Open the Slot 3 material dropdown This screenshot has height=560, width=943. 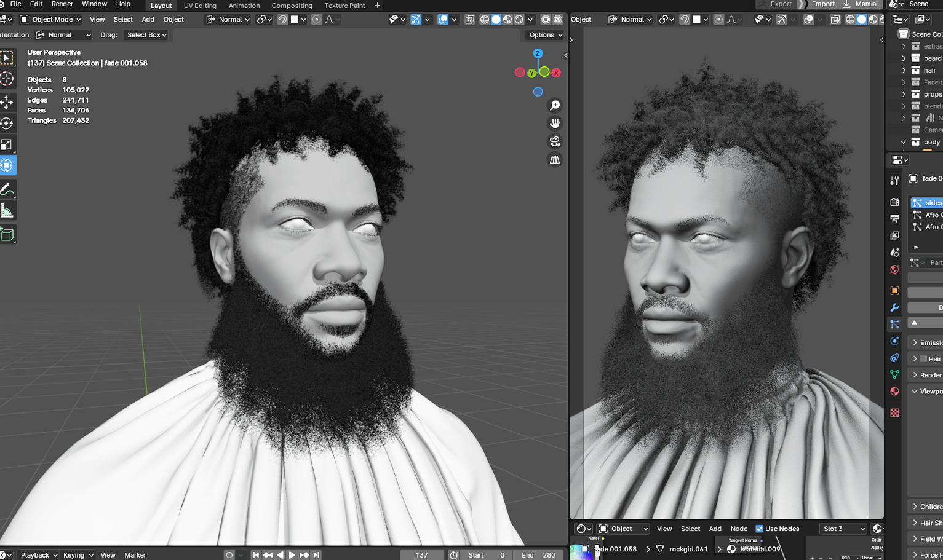click(x=844, y=529)
